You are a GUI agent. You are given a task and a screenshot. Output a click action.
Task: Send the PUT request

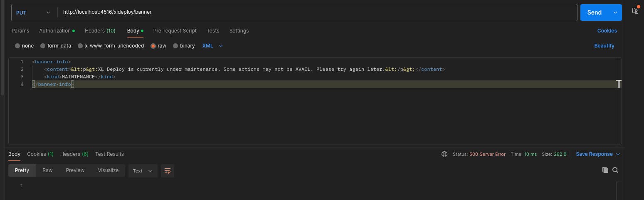[x=594, y=12]
